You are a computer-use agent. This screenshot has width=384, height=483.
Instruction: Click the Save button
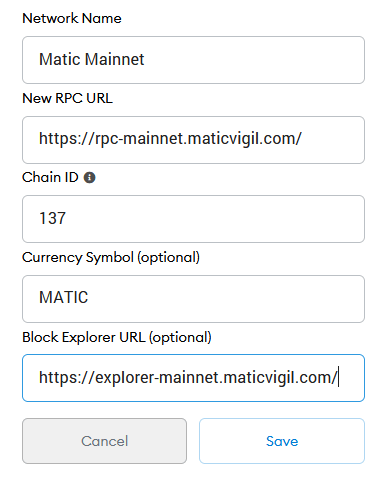click(x=282, y=441)
